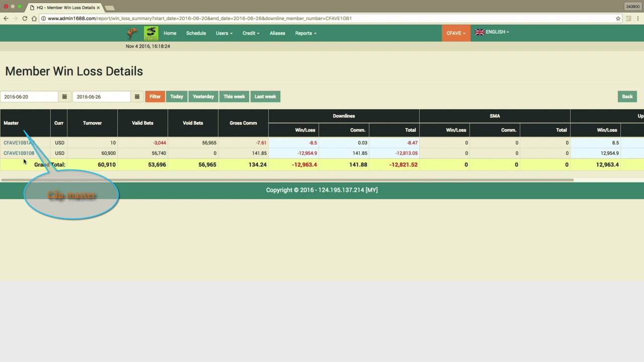This screenshot has width=644, height=362.
Task: Click the orange Filter button
Action: (x=155, y=97)
